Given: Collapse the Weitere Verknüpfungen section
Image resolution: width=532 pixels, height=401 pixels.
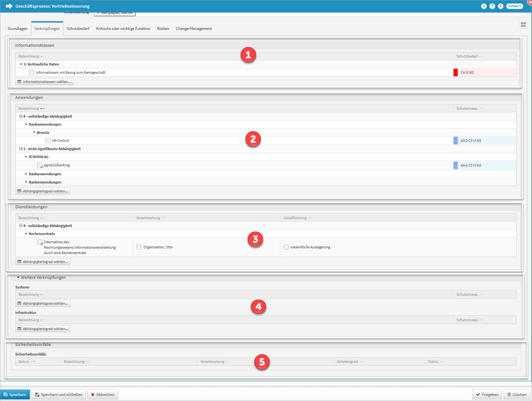Looking at the screenshot, I should click(18, 278).
